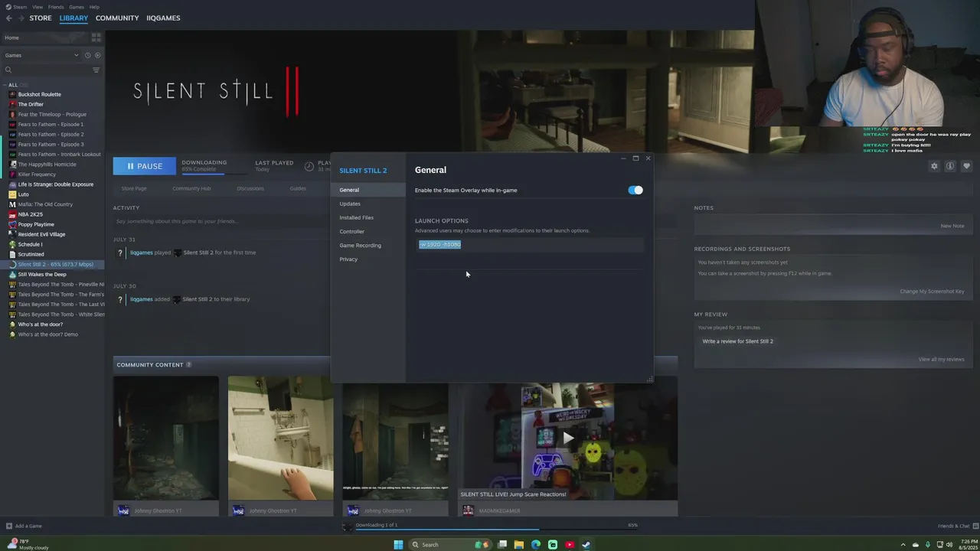Click Change My Screenshot Key
Image resolution: width=980 pixels, height=551 pixels.
click(932, 291)
